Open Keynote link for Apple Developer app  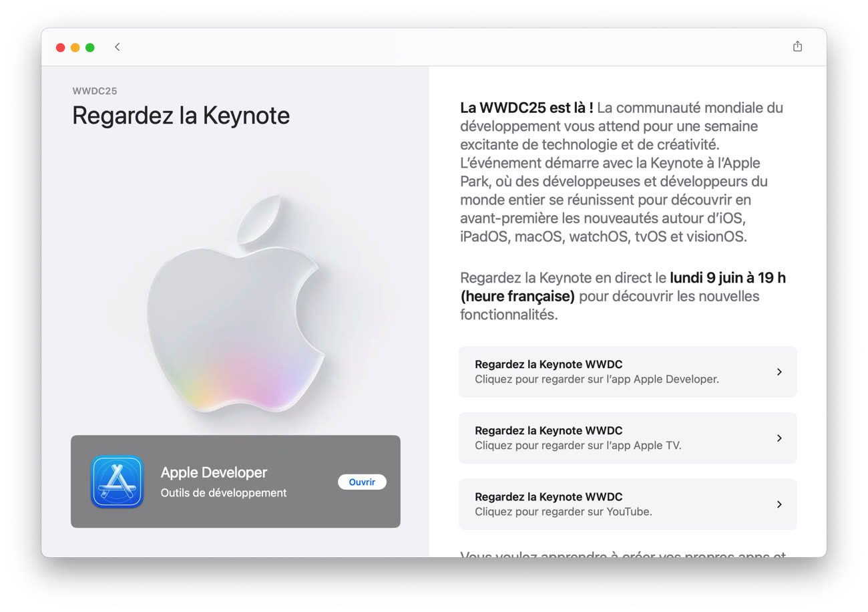click(628, 372)
